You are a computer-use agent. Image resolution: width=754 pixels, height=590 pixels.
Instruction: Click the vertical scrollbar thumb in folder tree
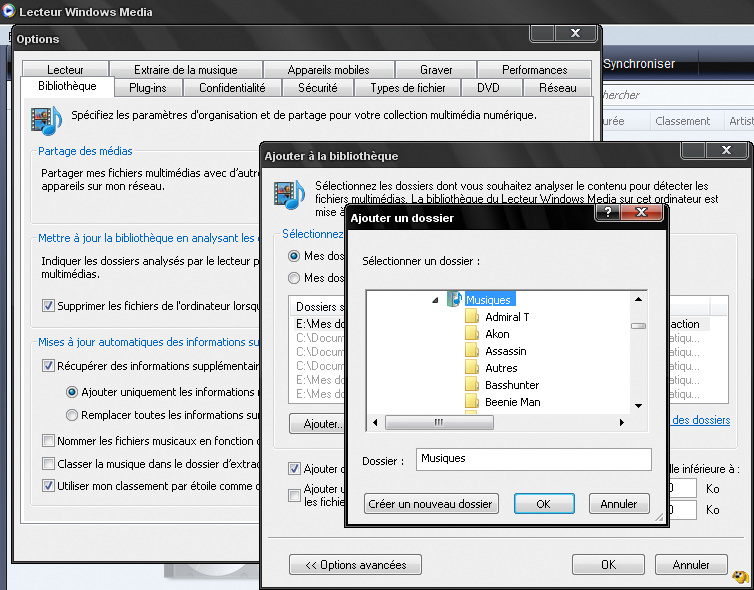point(638,326)
